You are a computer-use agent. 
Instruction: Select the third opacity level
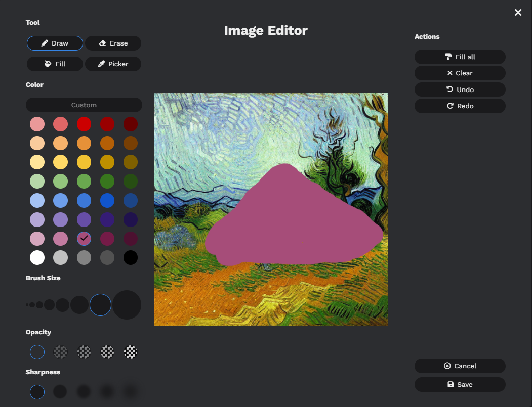coord(84,352)
